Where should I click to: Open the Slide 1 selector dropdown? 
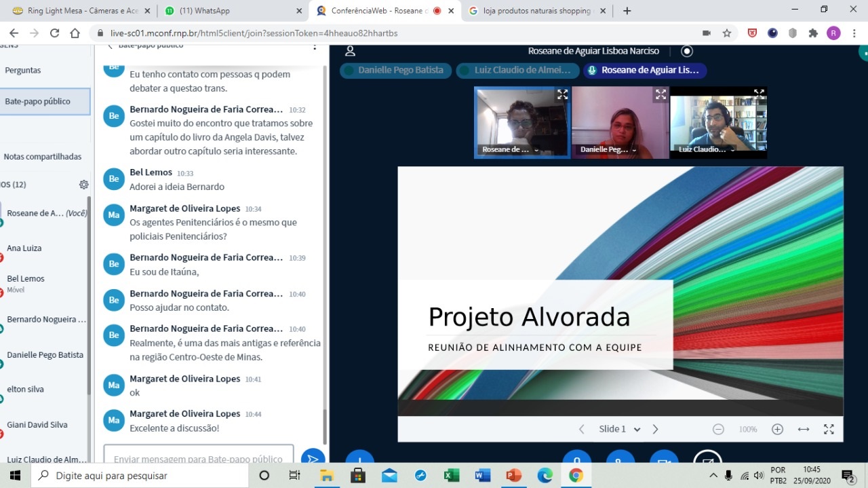(x=619, y=429)
